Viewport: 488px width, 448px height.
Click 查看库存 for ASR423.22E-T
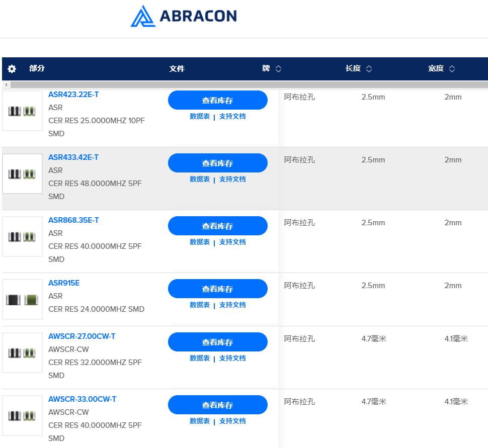(217, 100)
